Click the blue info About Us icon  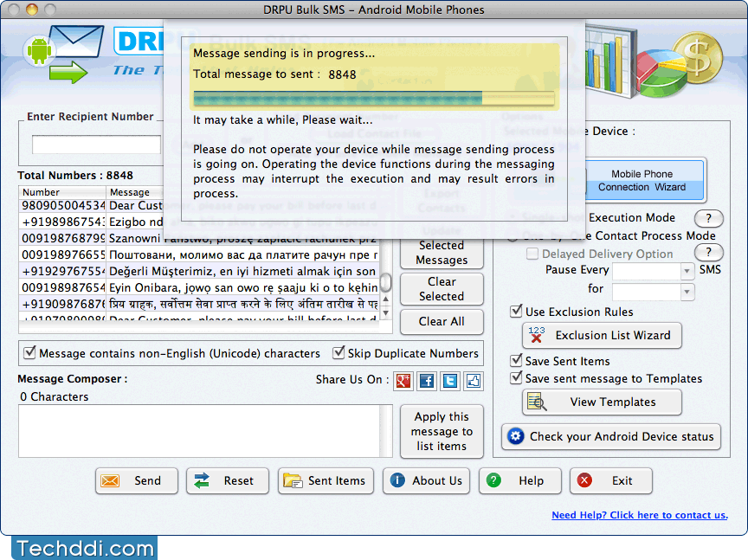click(x=397, y=480)
